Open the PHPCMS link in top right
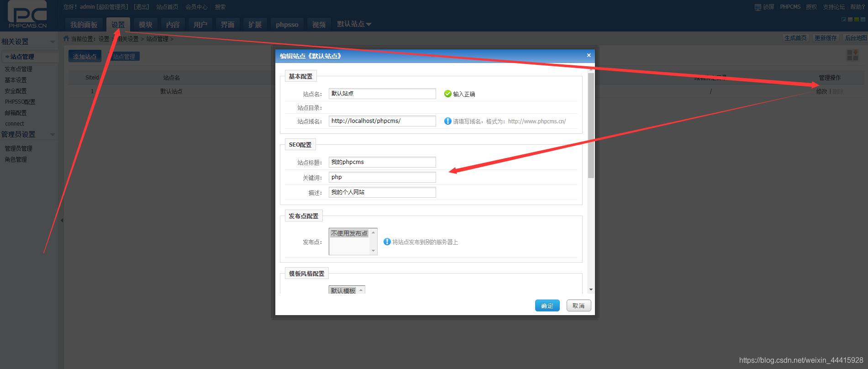Image resolution: width=868 pixels, height=369 pixels. tap(790, 7)
